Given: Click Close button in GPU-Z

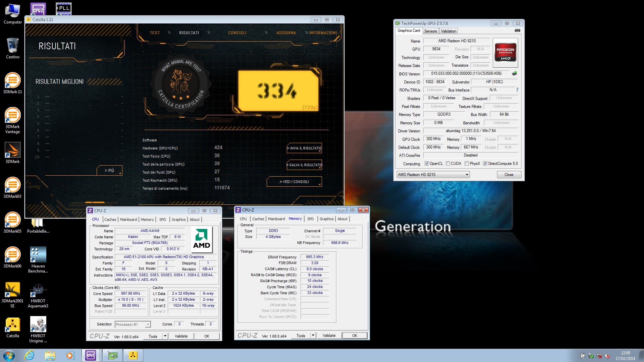Looking at the screenshot, I should click(x=509, y=175).
